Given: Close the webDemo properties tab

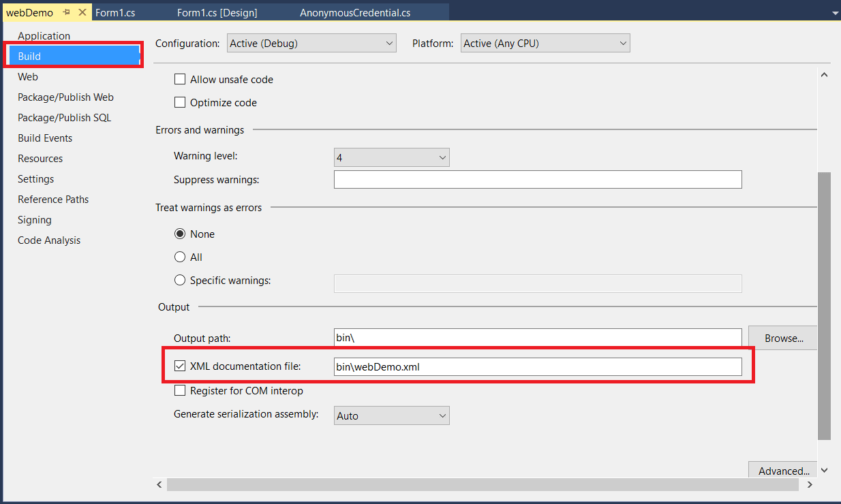Looking at the screenshot, I should 82,12.
